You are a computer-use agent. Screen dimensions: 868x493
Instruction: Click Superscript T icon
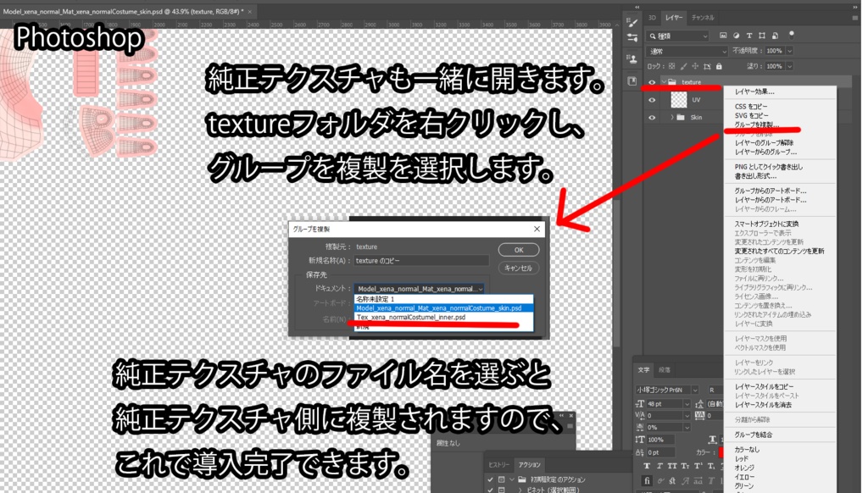click(x=698, y=466)
